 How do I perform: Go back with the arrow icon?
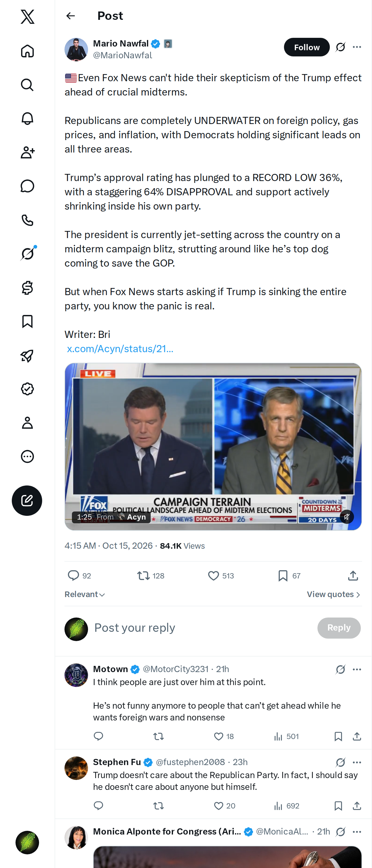point(70,16)
